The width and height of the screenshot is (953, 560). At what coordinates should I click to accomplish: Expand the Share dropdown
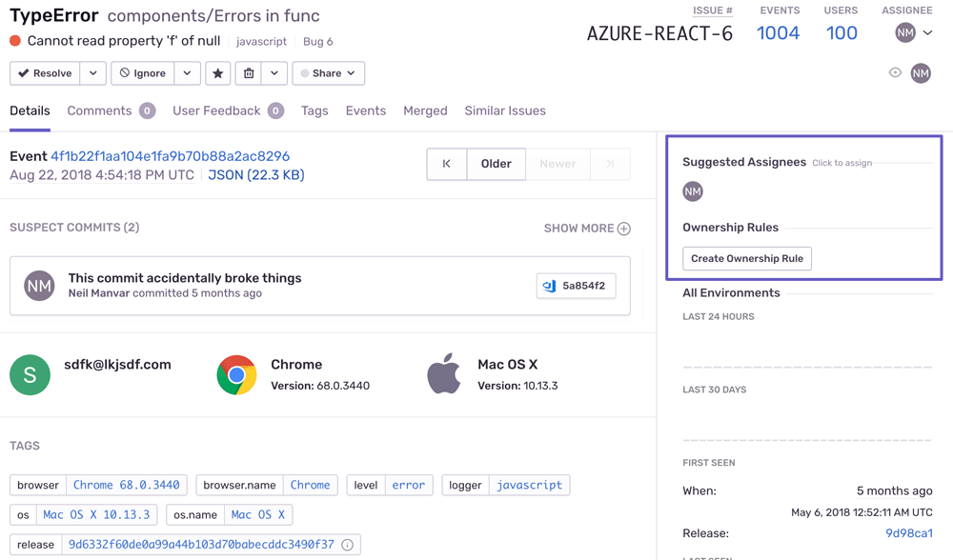click(x=328, y=73)
